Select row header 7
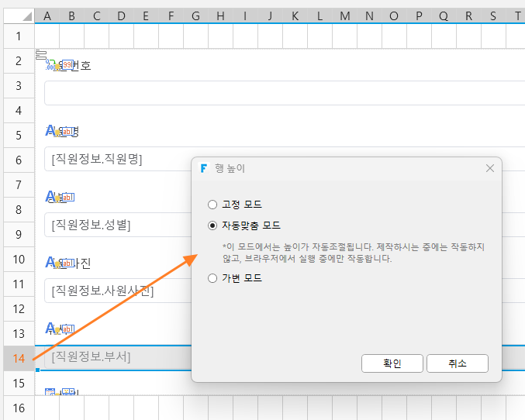 (x=19, y=184)
